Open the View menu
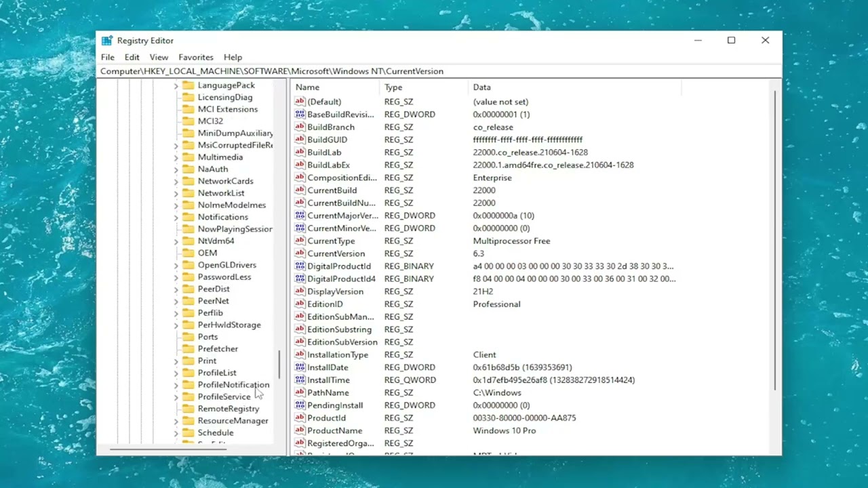The width and height of the screenshot is (868, 488). (x=159, y=58)
